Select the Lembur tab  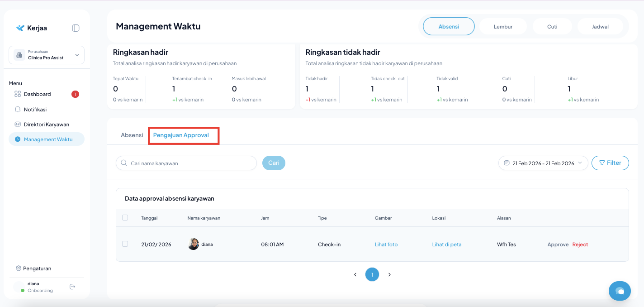(503, 27)
